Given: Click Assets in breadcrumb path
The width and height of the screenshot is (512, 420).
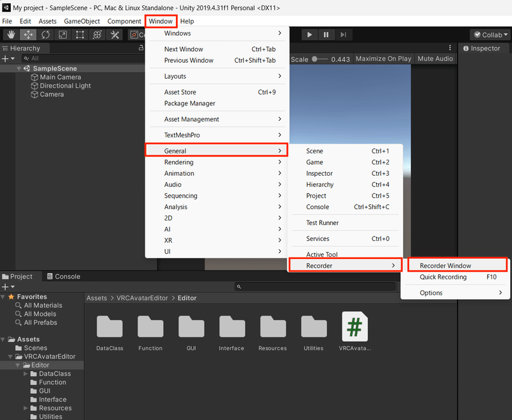Looking at the screenshot, I should 97,298.
